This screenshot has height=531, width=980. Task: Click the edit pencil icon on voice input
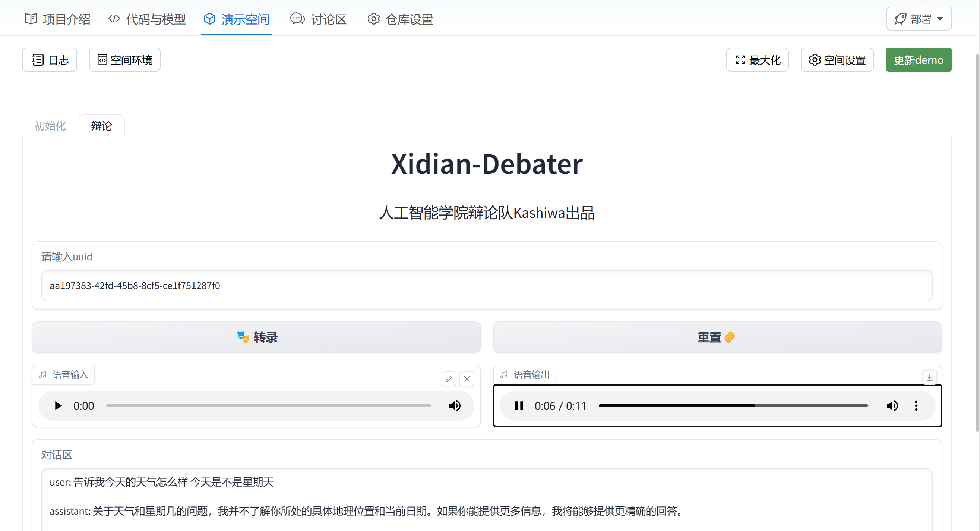click(x=449, y=379)
